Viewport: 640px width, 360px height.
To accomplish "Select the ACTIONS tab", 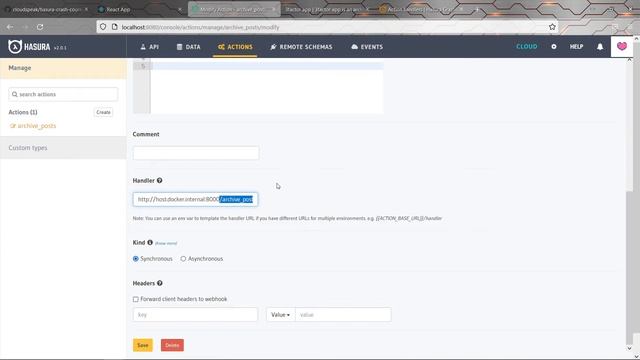I will [235, 47].
